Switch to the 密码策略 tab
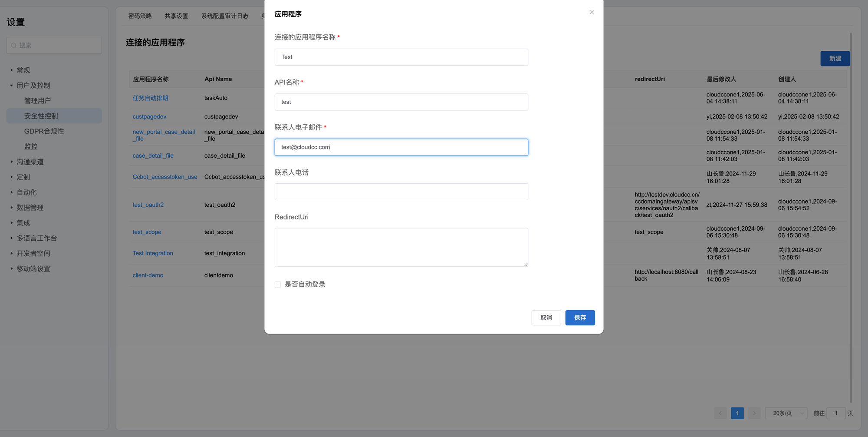 (140, 16)
